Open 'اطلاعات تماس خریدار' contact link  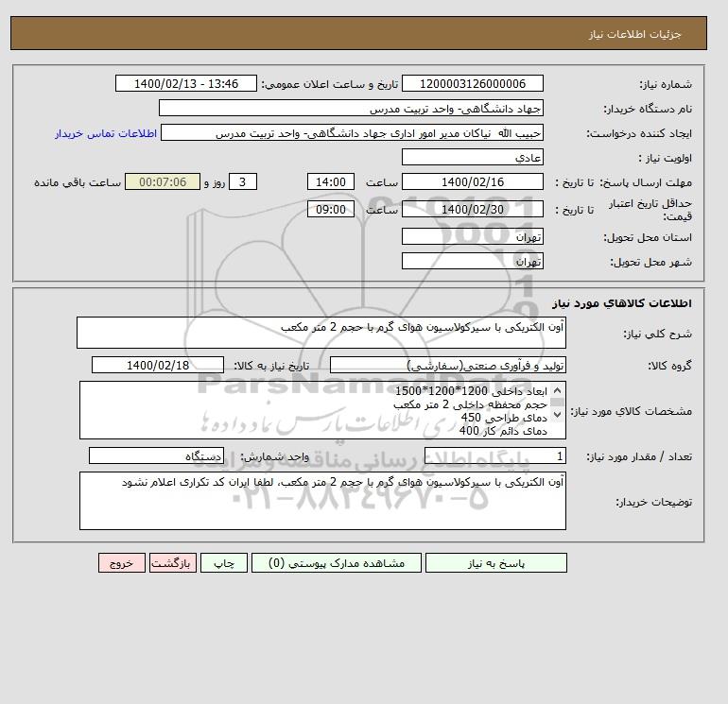105,133
